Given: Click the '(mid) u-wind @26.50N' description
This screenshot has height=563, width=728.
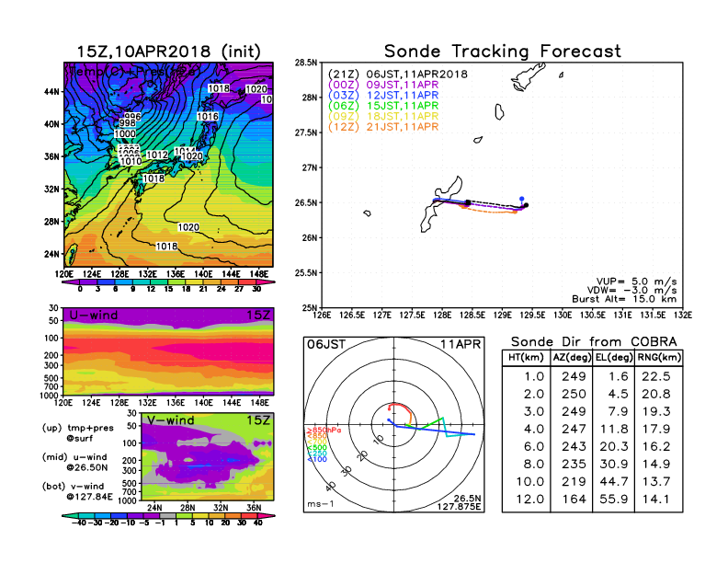Looking at the screenshot, I should [x=74, y=462].
